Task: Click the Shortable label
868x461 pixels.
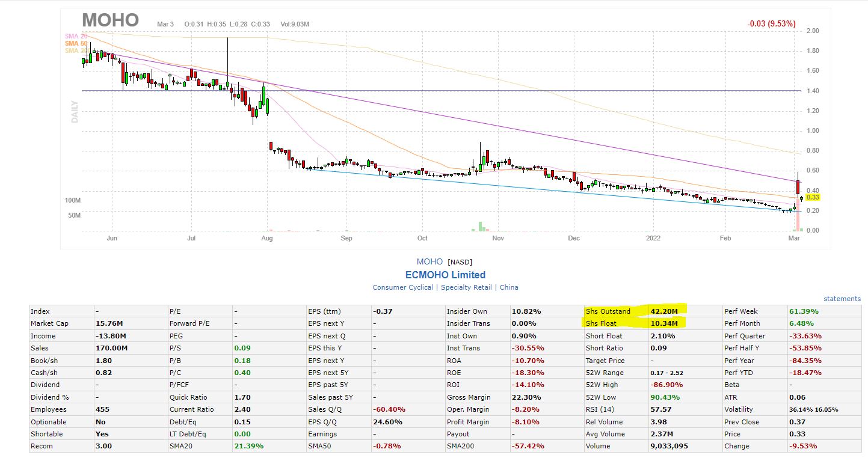Action: tap(47, 434)
